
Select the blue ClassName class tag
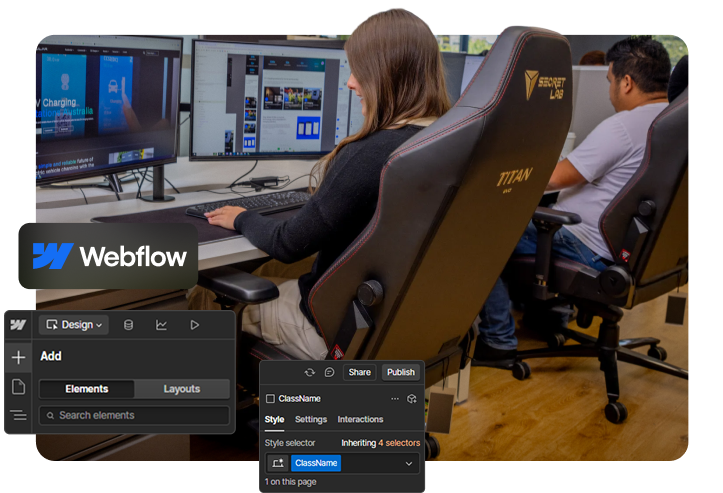pyautogui.click(x=316, y=463)
